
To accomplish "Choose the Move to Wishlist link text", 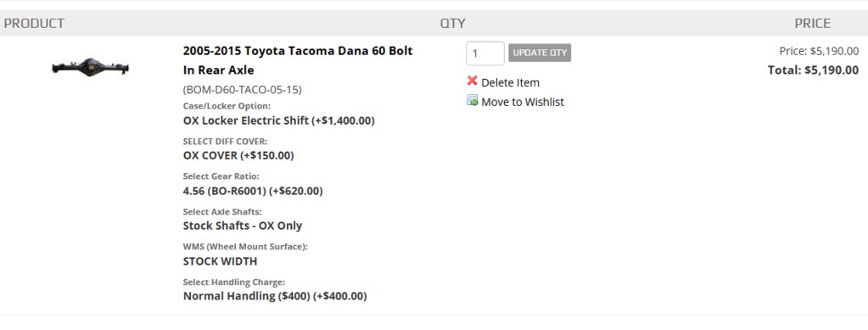I will [522, 102].
